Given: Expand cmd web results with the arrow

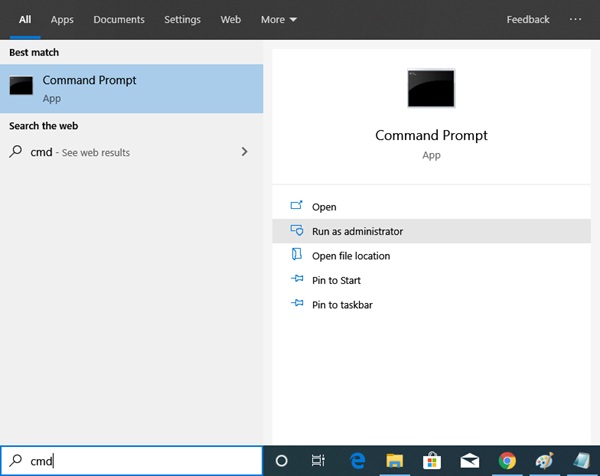Looking at the screenshot, I should 245,152.
